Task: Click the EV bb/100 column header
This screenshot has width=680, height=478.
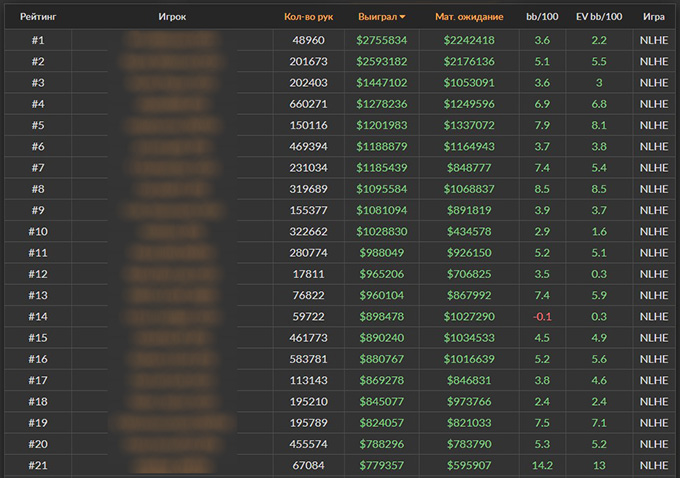Action: (x=598, y=17)
